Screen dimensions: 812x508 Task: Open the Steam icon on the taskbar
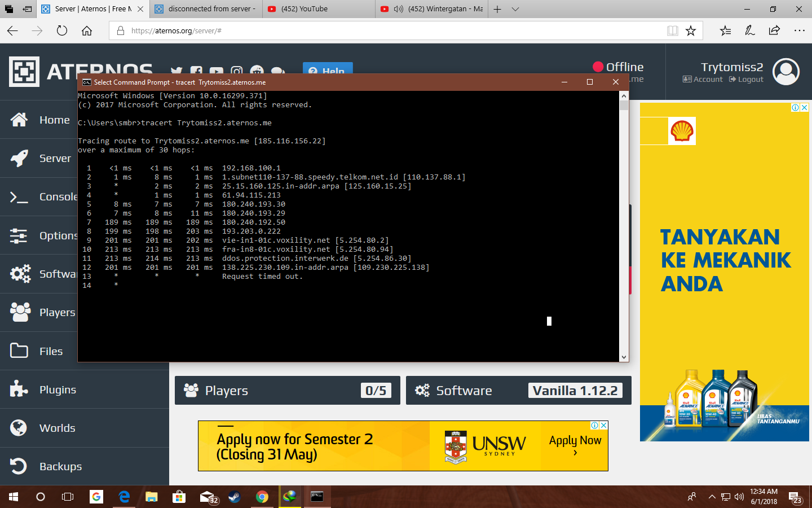pyautogui.click(x=234, y=497)
